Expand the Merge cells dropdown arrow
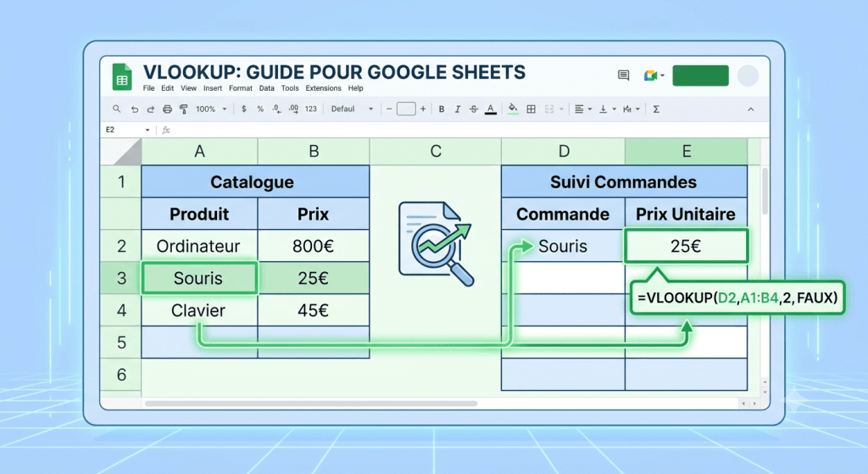 pos(561,109)
